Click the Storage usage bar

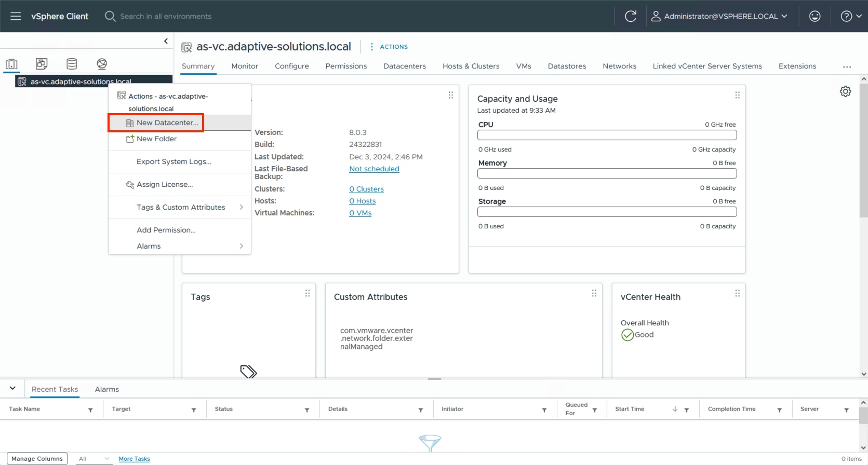click(x=607, y=212)
